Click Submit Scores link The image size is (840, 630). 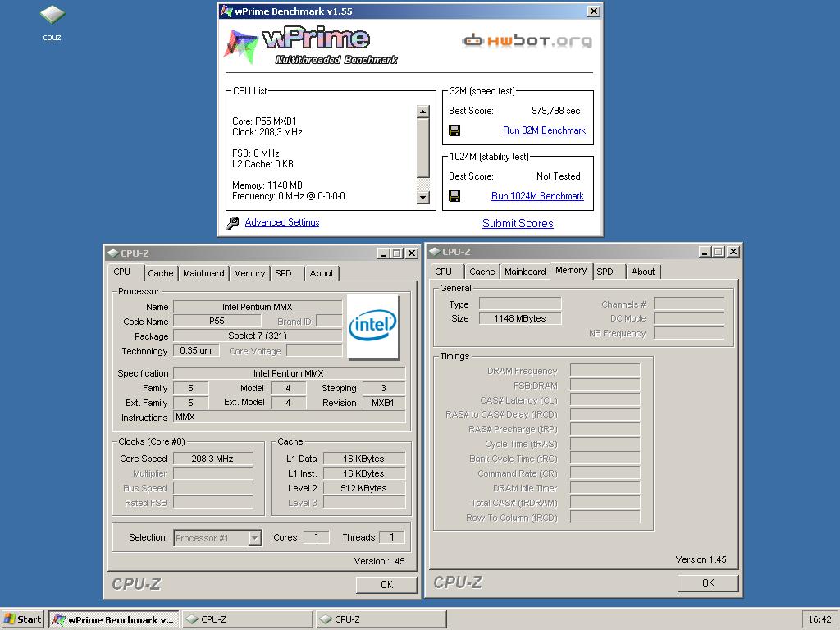point(518,223)
